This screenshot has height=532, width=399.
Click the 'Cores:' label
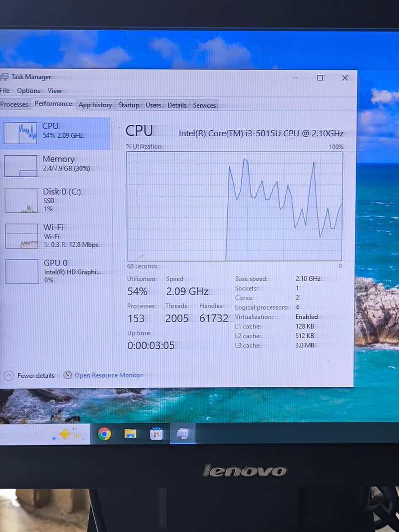[x=244, y=298]
